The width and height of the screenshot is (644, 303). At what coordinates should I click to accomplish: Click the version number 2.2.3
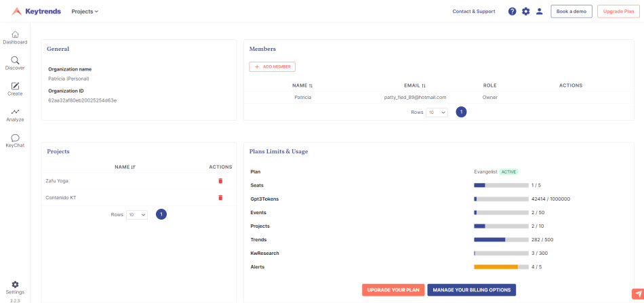coord(15,300)
